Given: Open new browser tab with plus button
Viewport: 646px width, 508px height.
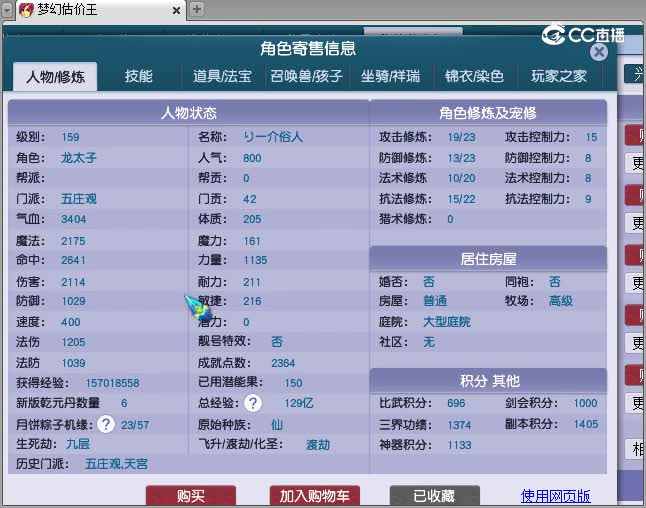Looking at the screenshot, I should click(197, 9).
